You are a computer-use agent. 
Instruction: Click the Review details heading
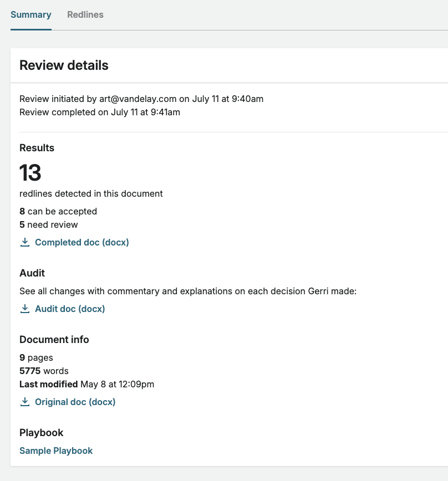64,65
